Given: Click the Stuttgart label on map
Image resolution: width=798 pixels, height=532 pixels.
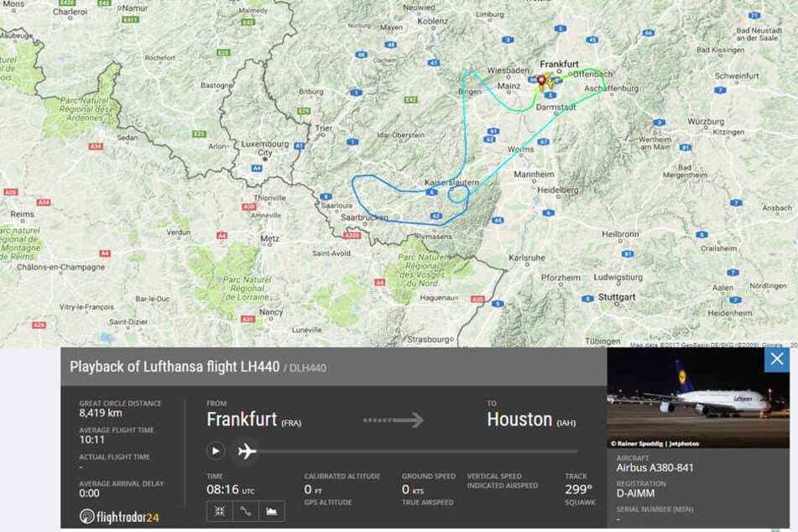Looking at the screenshot, I should coord(616,297).
